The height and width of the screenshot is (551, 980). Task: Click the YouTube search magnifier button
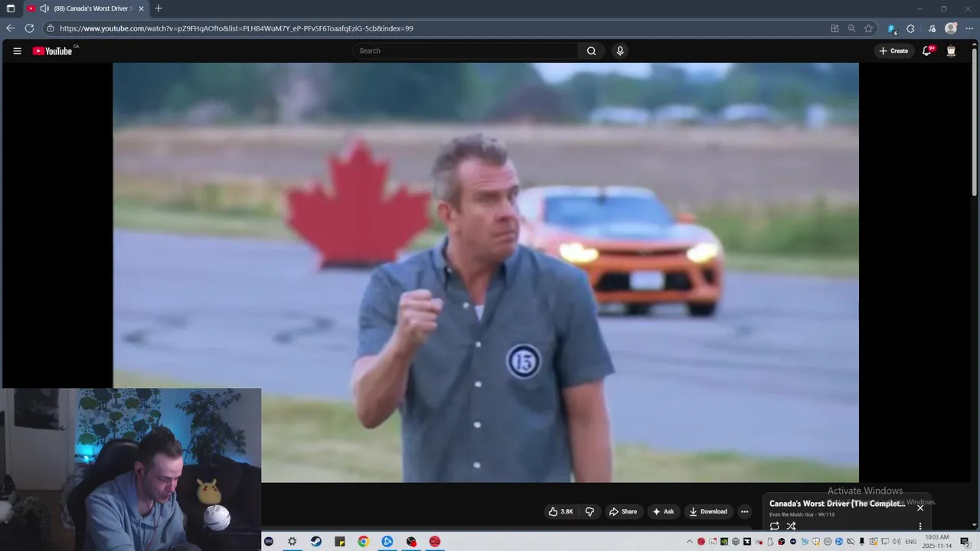pos(591,51)
